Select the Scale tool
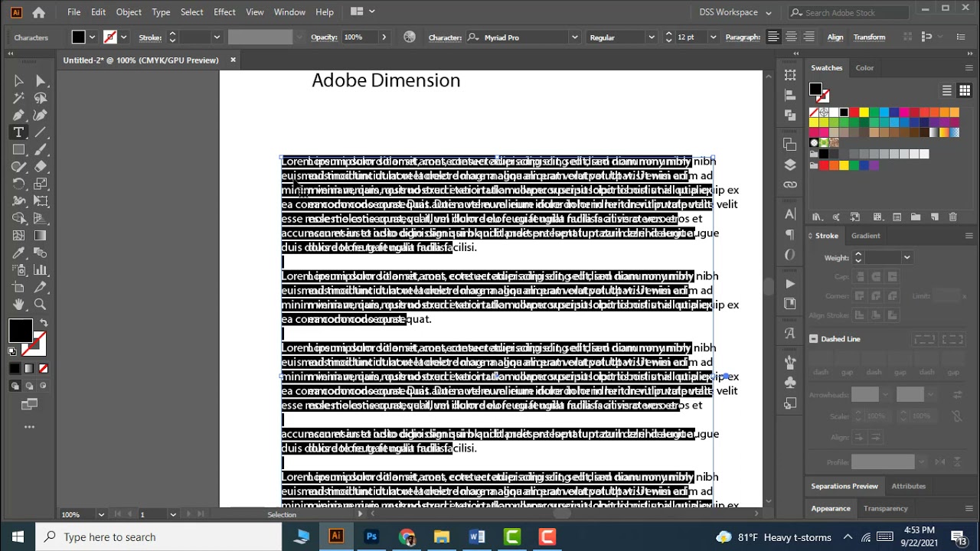Screen dimensions: 980x551 (41, 184)
